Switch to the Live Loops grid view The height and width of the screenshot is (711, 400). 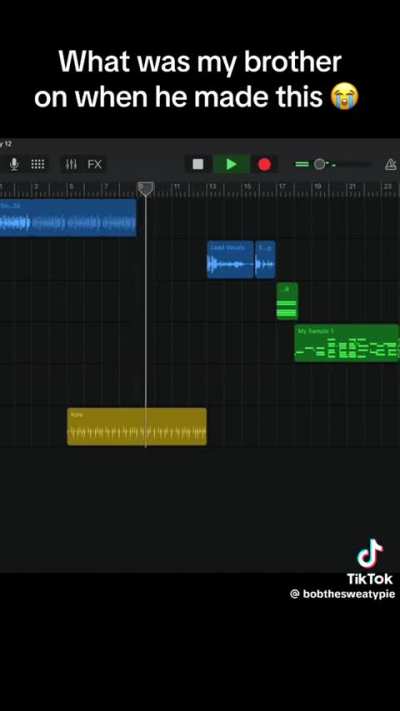tap(38, 164)
